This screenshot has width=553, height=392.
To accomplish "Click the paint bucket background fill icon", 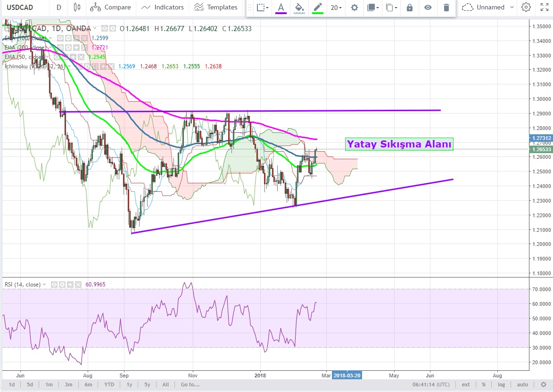I will (x=299, y=8).
